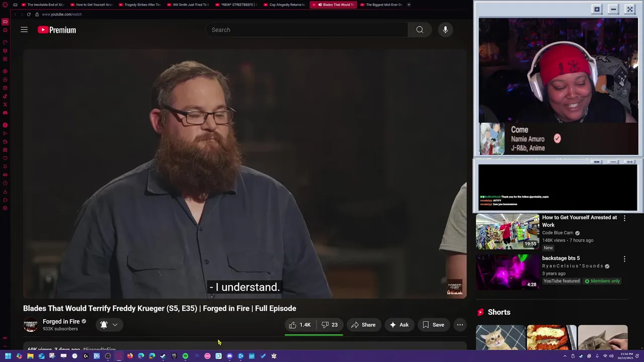Open How to Get Yourself Arrested at Work title
The width and height of the screenshot is (644, 362).
click(579, 221)
